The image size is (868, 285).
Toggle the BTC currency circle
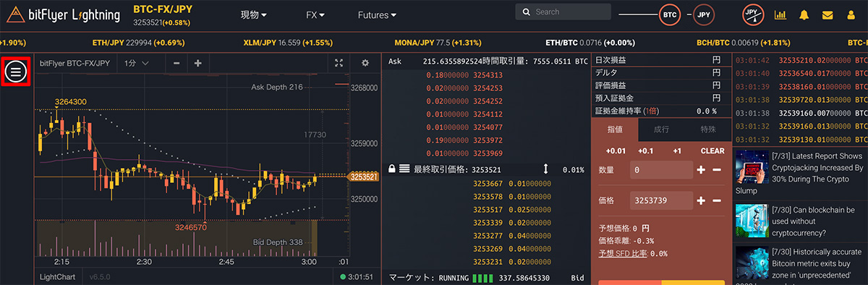671,14
